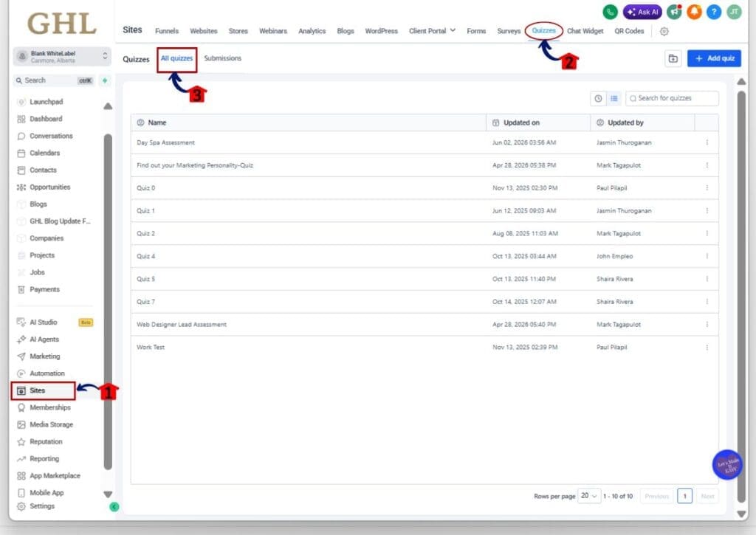Open actions menu for Web Designer Lead Assessment

click(x=707, y=325)
